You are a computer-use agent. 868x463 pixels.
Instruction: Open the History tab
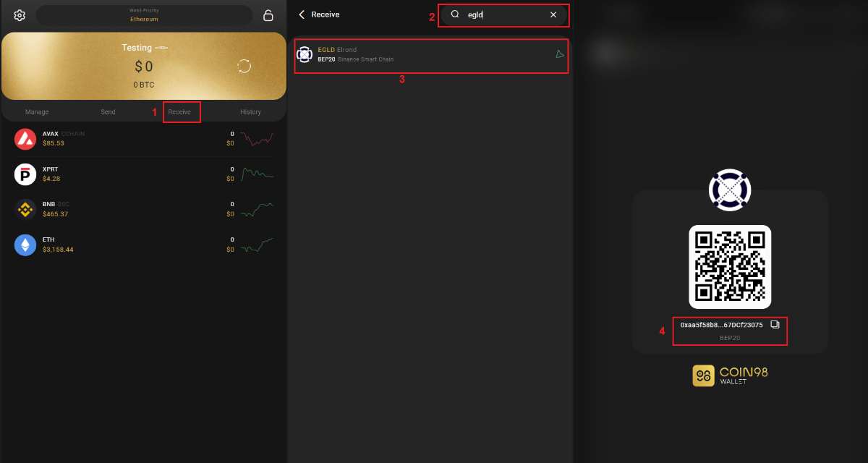pos(250,112)
